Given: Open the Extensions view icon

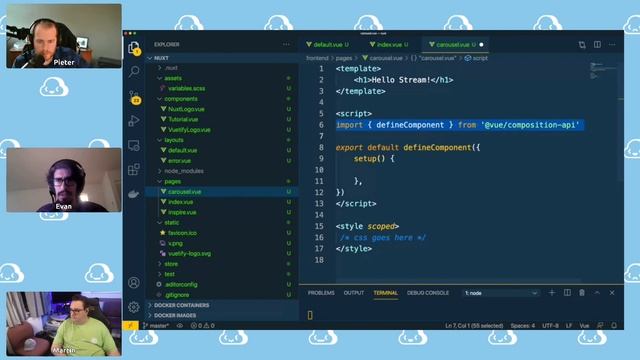Looking at the screenshot, I should pos(134,169).
